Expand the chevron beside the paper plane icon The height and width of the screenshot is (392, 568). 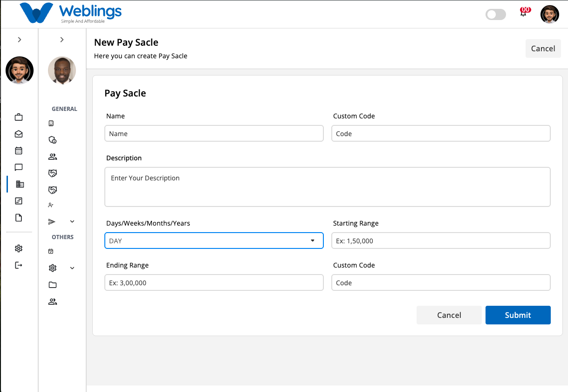(x=72, y=221)
